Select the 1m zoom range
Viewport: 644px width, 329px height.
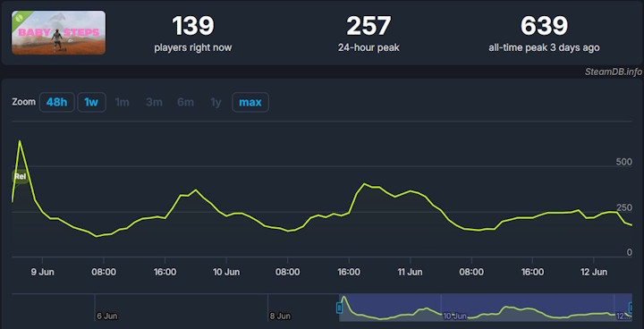pos(122,102)
